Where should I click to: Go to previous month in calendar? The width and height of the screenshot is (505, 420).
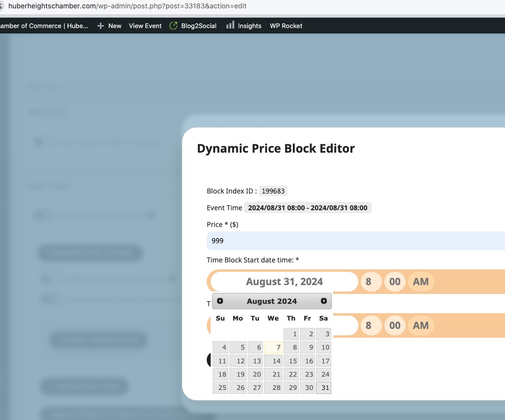(x=220, y=301)
